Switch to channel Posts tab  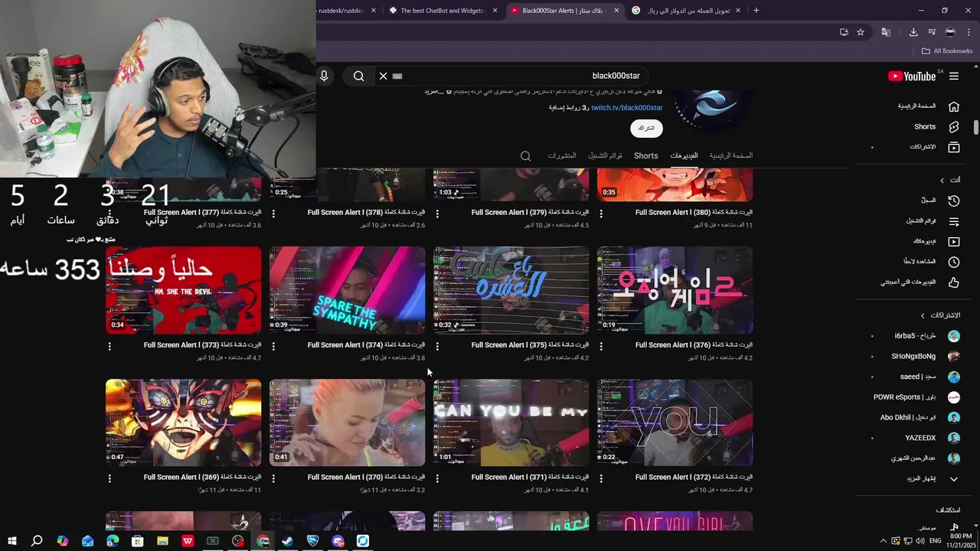562,156
